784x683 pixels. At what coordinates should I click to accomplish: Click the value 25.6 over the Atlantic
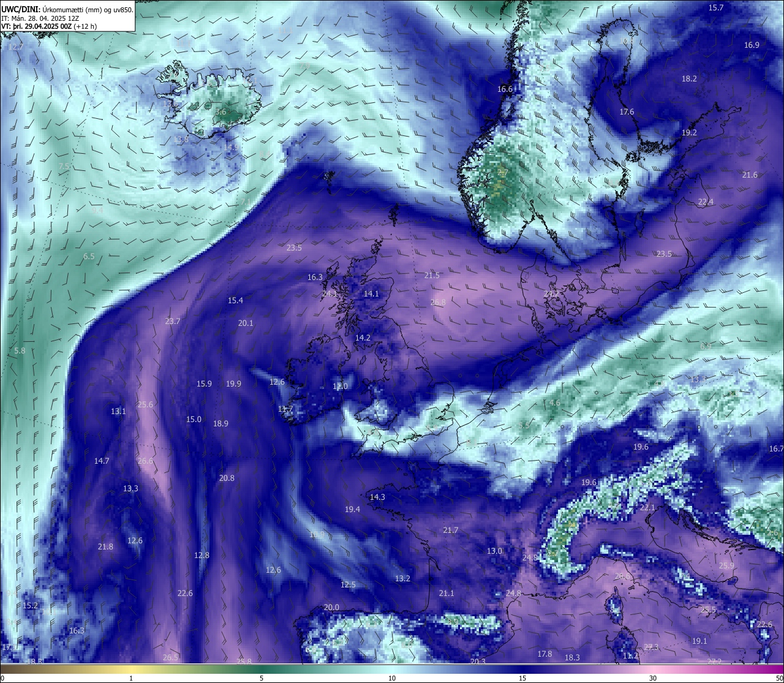(x=145, y=404)
